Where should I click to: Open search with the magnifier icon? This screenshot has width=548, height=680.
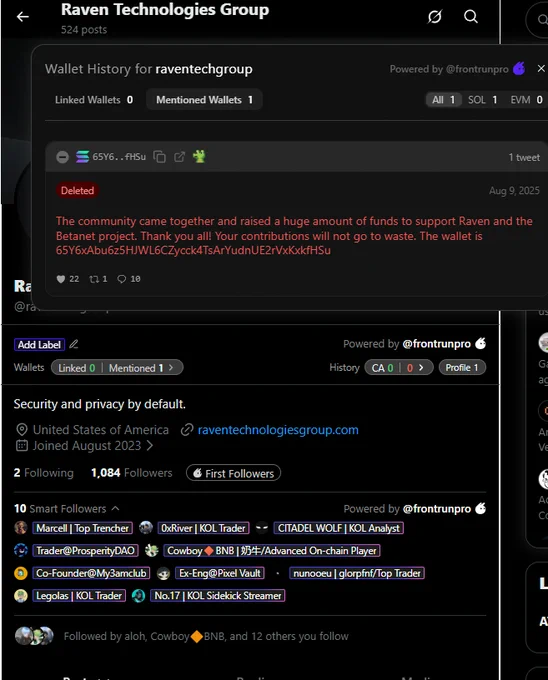tap(471, 16)
